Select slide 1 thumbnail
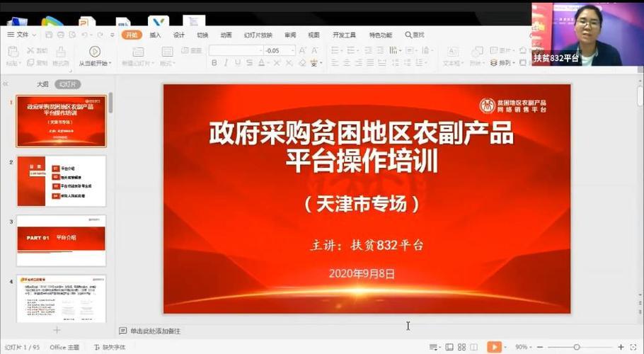The width and height of the screenshot is (644, 354). 61,121
